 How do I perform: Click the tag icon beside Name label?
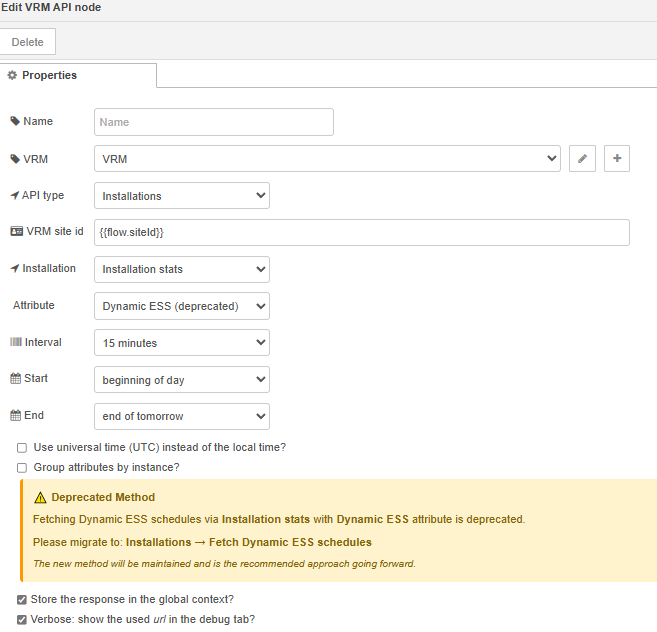[x=15, y=122]
